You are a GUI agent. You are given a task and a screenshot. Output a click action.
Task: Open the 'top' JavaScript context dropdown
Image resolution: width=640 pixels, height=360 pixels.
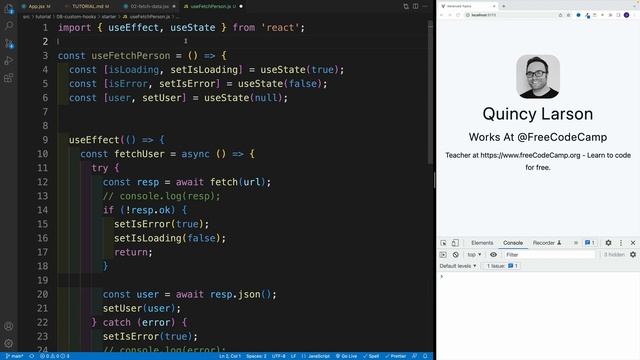474,255
